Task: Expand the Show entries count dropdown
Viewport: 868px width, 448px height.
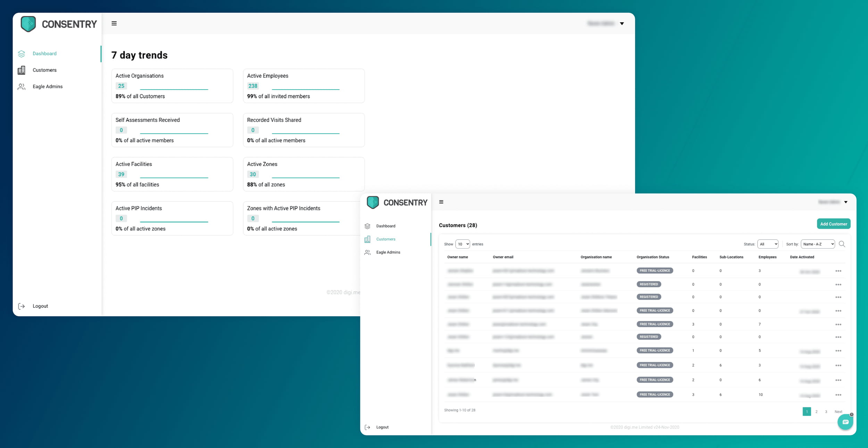Action: 462,244
